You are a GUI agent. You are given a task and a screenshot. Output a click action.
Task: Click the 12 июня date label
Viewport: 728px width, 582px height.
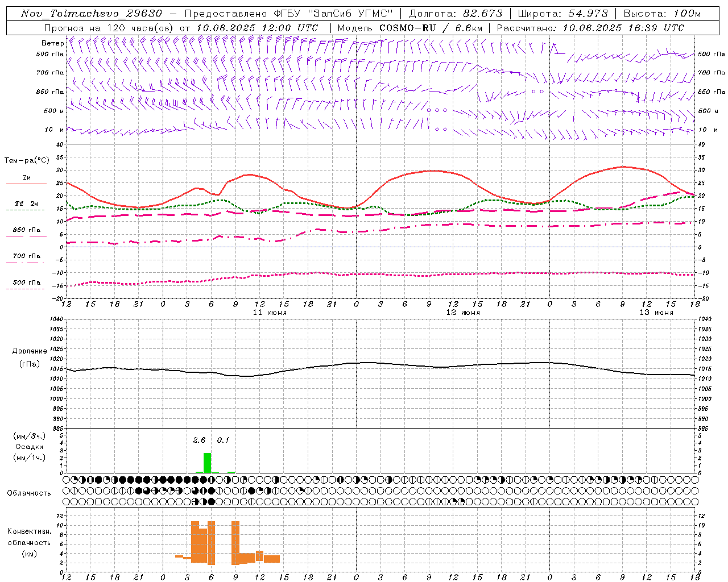[x=463, y=313]
